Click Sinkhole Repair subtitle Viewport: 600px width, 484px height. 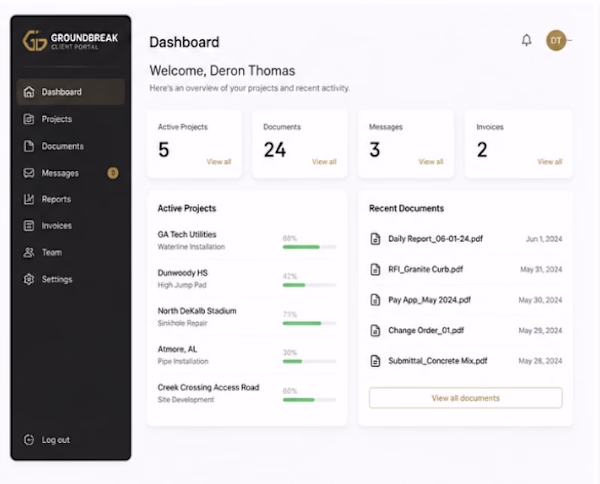pos(182,323)
